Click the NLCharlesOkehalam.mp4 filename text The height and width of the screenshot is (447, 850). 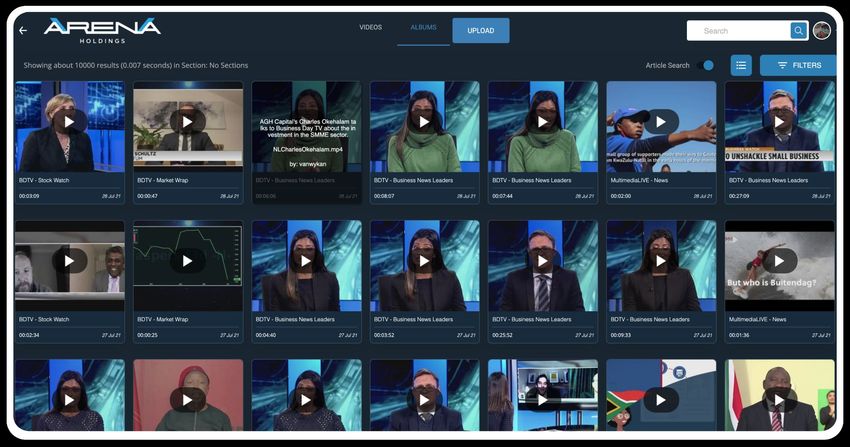pos(307,149)
